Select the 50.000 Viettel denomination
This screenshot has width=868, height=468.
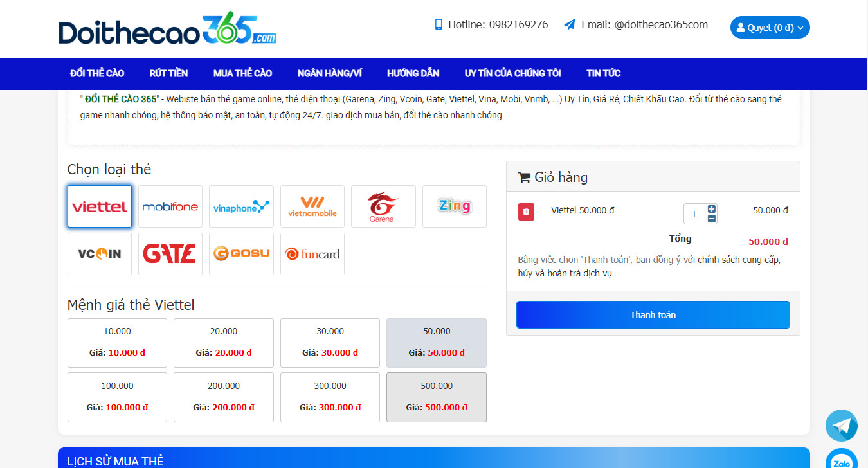tap(437, 343)
